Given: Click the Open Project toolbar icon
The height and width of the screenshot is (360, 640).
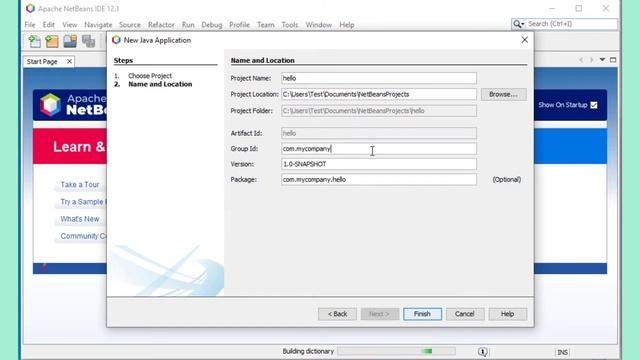Looking at the screenshot, I should click(70, 41).
